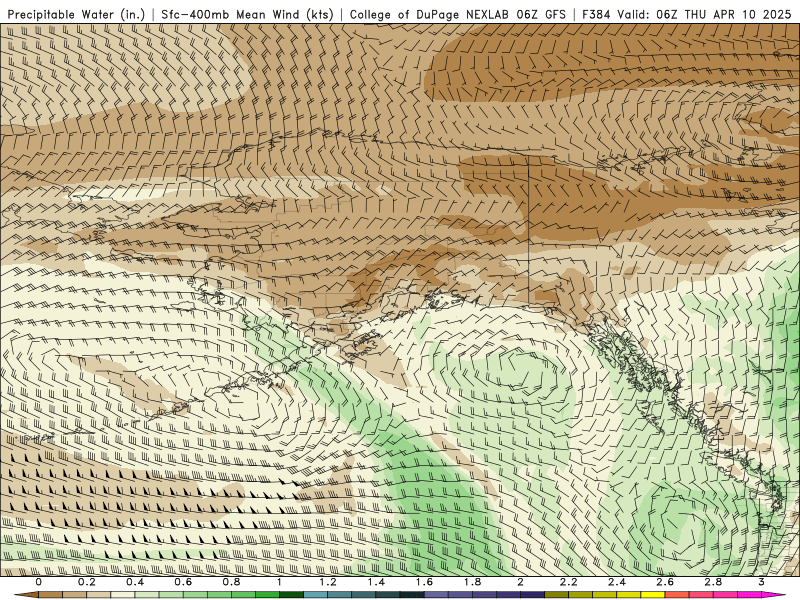This screenshot has width=800, height=600.
Task: Click the colorbar label "0.4"
Action: (135, 582)
